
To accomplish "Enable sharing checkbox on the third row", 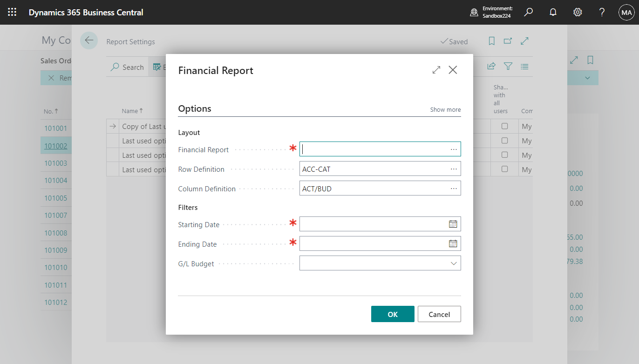I will click(505, 155).
